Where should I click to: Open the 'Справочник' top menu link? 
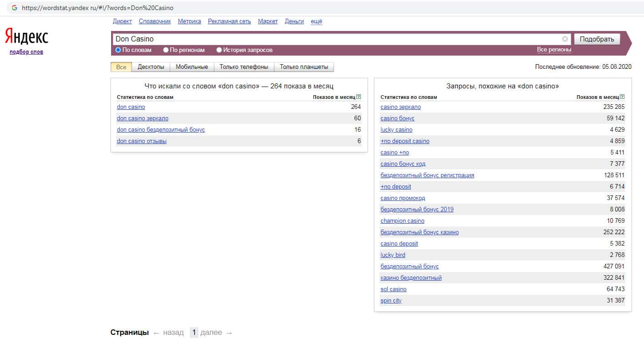tap(155, 21)
